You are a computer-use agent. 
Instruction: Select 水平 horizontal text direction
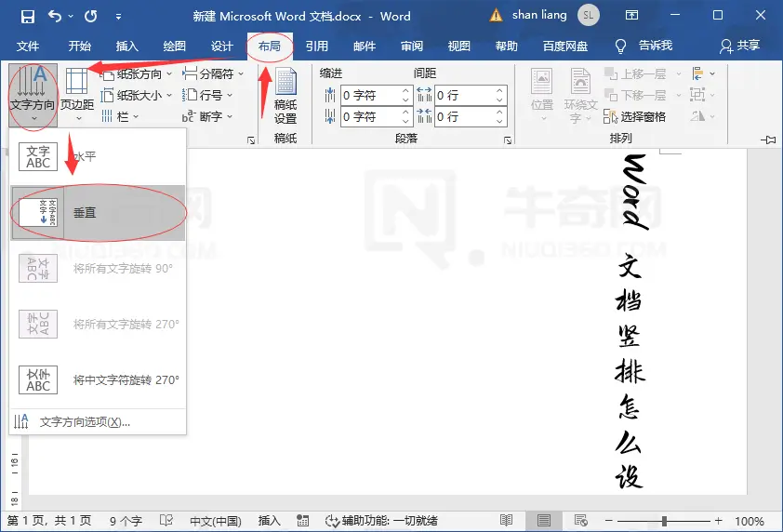(98, 156)
